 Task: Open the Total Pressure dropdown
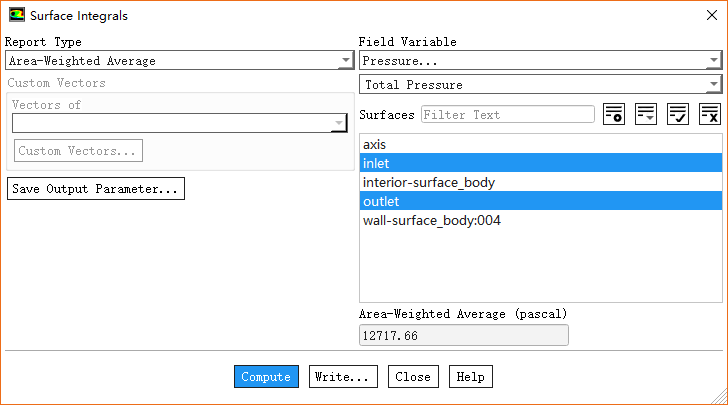[540, 85]
